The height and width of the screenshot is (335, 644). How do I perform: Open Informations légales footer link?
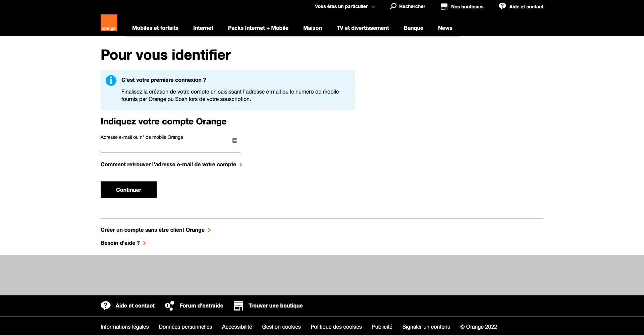click(125, 327)
